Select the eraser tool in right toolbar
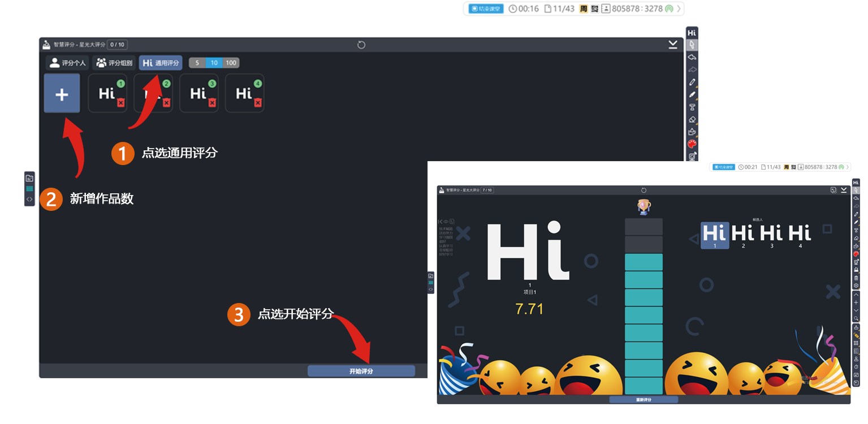Image resolution: width=868 pixels, height=424 pixels. point(692,119)
